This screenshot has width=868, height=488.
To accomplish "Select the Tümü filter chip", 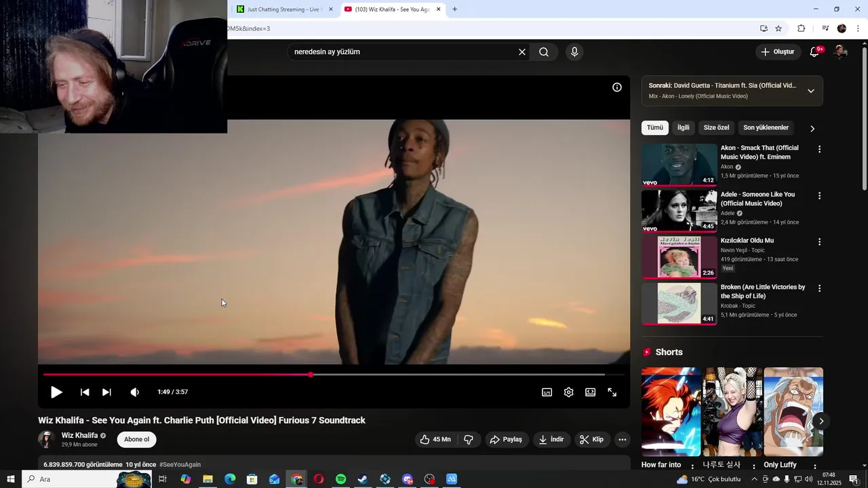I will 655,127.
